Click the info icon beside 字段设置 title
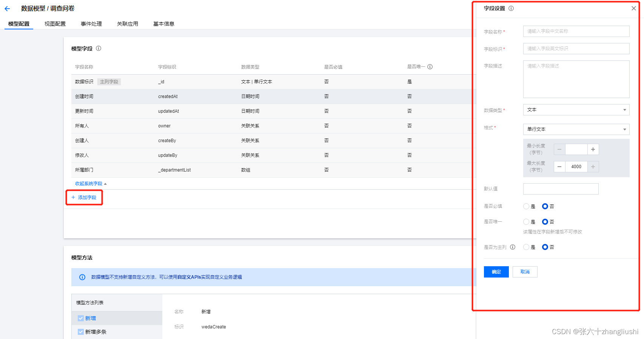Image resolution: width=644 pixels, height=339 pixels. click(511, 8)
